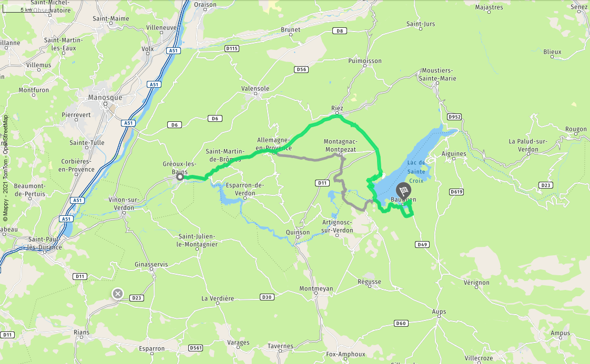590x364 pixels.
Task: Click the checkered flag destination marker
Action: tap(403, 190)
